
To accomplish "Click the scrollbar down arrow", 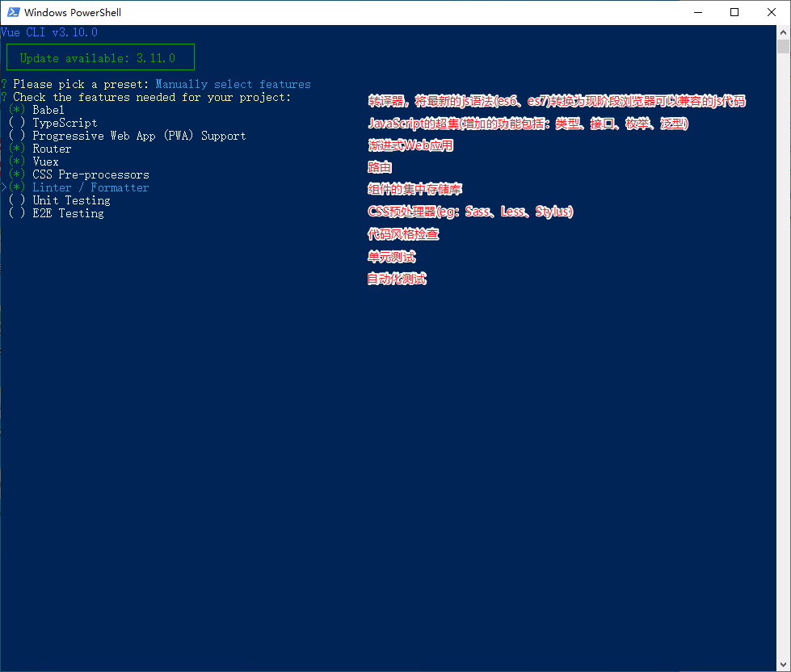I will 783,665.
